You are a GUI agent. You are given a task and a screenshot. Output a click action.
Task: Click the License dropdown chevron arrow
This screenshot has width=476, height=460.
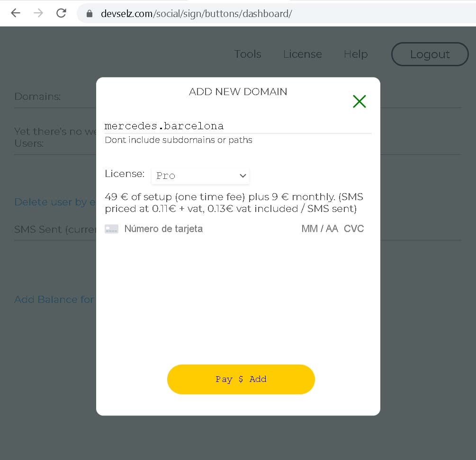243,176
